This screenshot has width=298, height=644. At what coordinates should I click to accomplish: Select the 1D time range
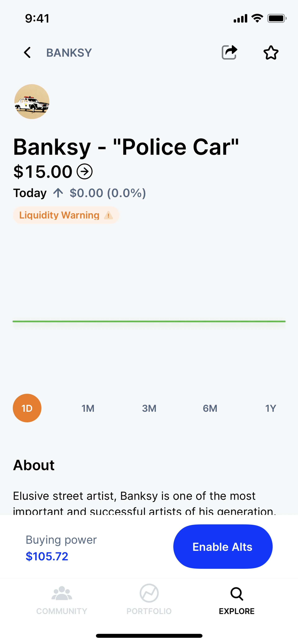(27, 408)
